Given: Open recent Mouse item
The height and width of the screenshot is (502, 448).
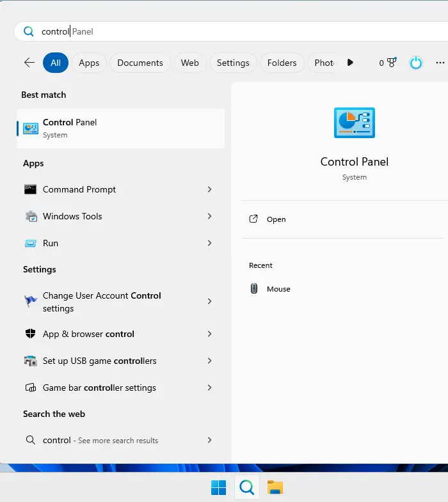Looking at the screenshot, I should pos(278,289).
